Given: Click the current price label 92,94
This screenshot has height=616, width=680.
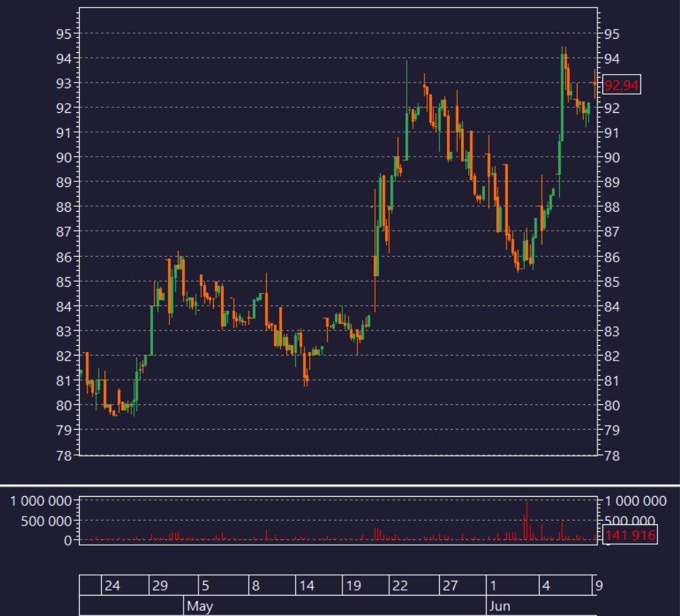Looking at the screenshot, I should [x=621, y=85].
